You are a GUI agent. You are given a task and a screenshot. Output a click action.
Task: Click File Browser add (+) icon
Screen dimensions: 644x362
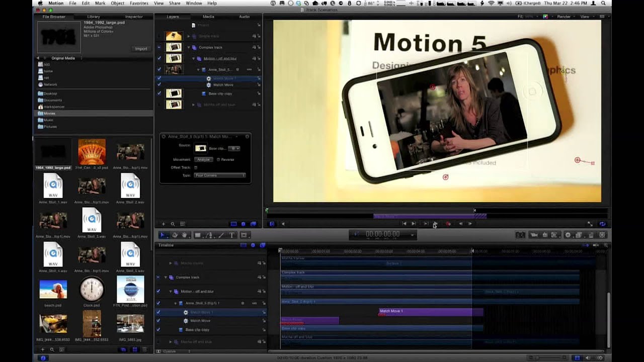pos(42,349)
